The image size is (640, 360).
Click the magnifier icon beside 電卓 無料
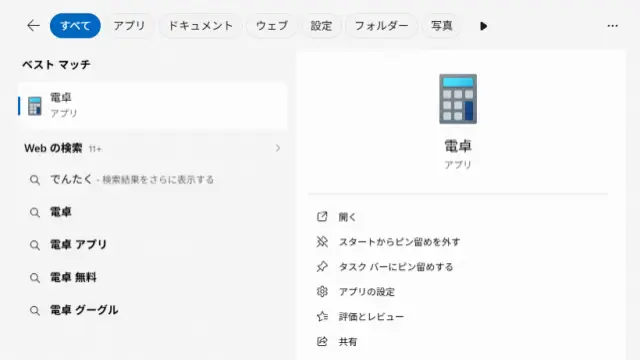click(x=35, y=278)
